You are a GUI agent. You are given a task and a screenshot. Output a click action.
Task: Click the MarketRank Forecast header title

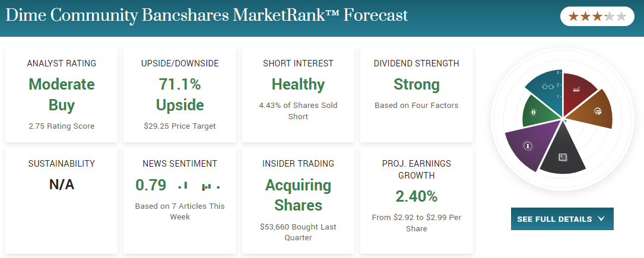click(207, 15)
